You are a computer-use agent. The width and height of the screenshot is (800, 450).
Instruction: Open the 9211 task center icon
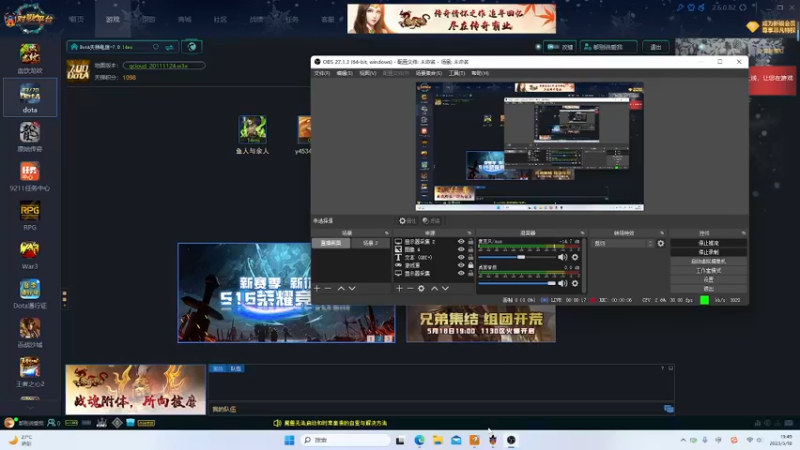(x=30, y=176)
